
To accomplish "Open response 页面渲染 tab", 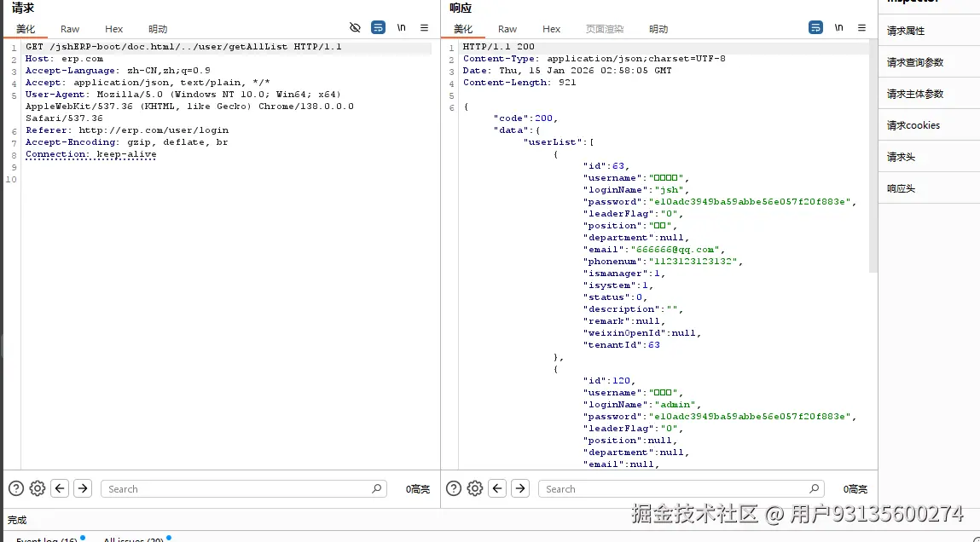I will (x=605, y=29).
